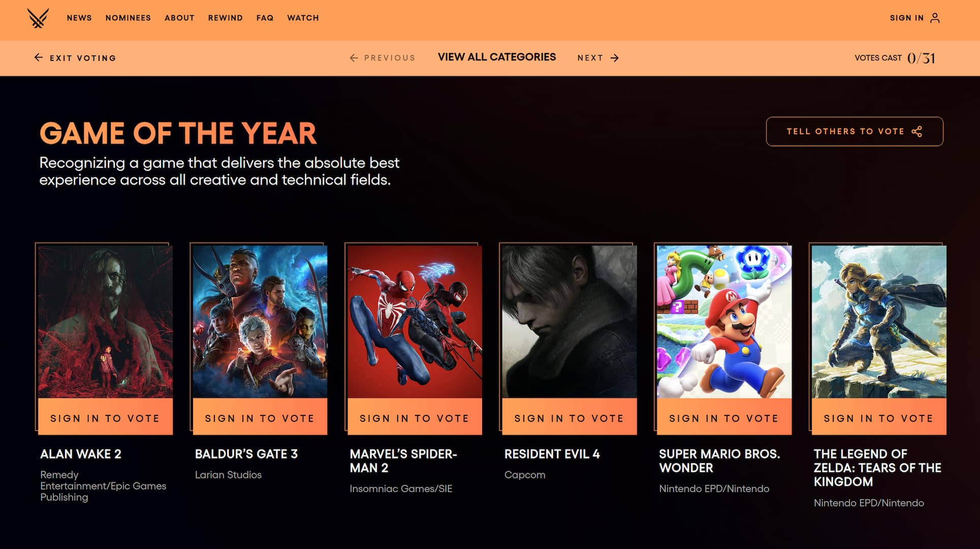
Task: Go to the About page
Action: 179,18
